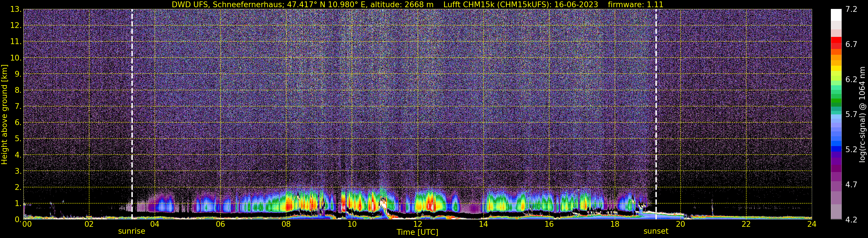Click the time axis tick '14'

click(483, 224)
